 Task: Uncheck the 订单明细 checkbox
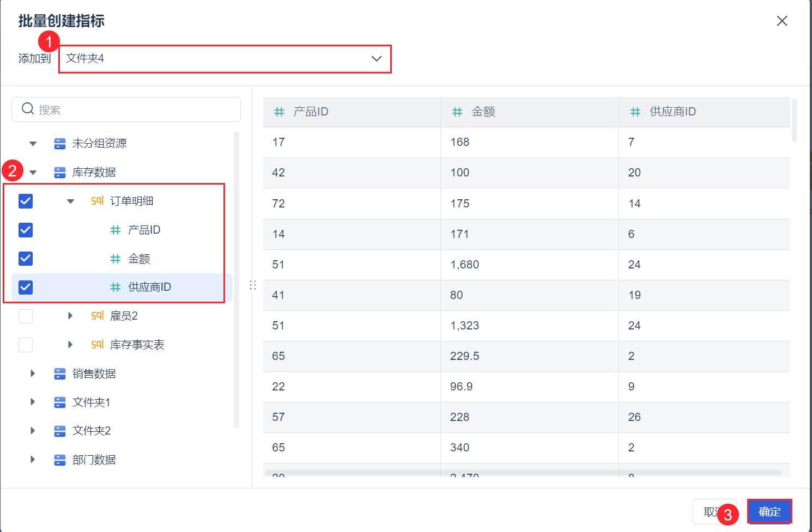click(26, 201)
